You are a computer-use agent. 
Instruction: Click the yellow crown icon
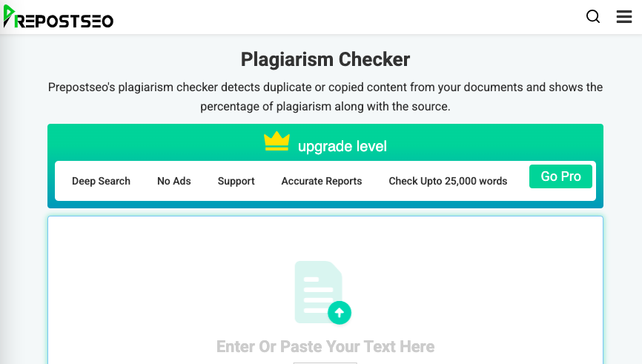pos(277,141)
